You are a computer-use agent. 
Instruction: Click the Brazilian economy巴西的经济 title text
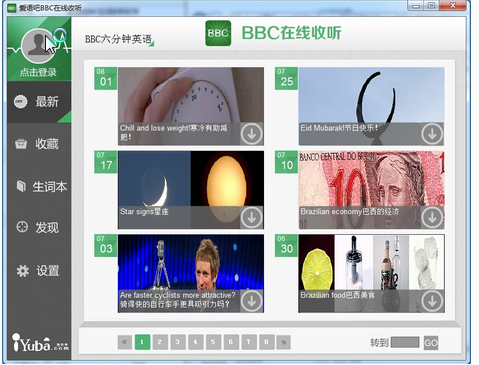pos(350,212)
